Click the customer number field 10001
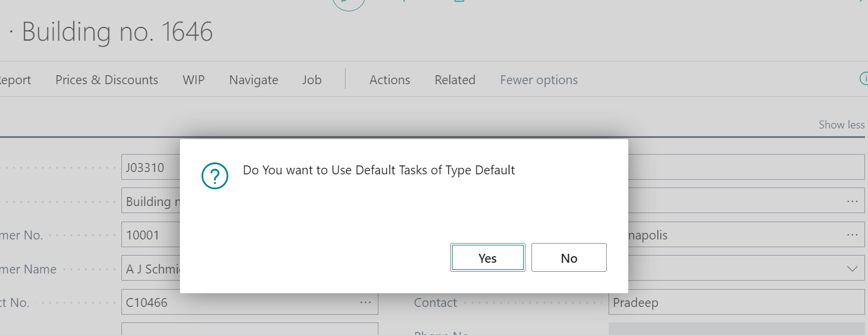 tap(151, 235)
